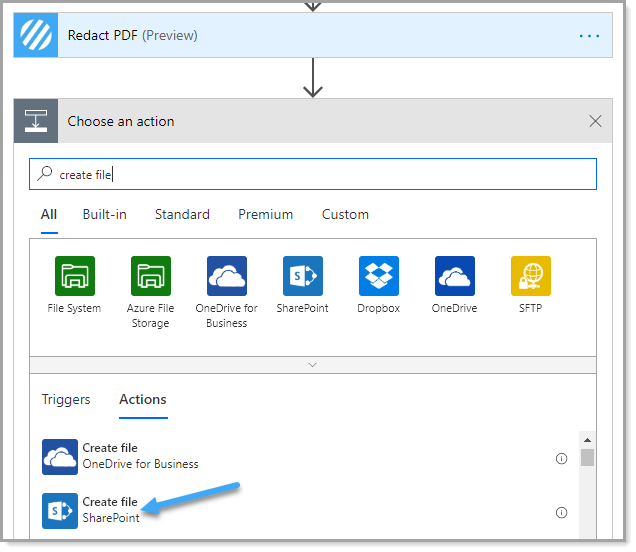Image resolution: width=636 pixels, height=552 pixels.
Task: Switch to the Standard tab
Action: tap(182, 214)
